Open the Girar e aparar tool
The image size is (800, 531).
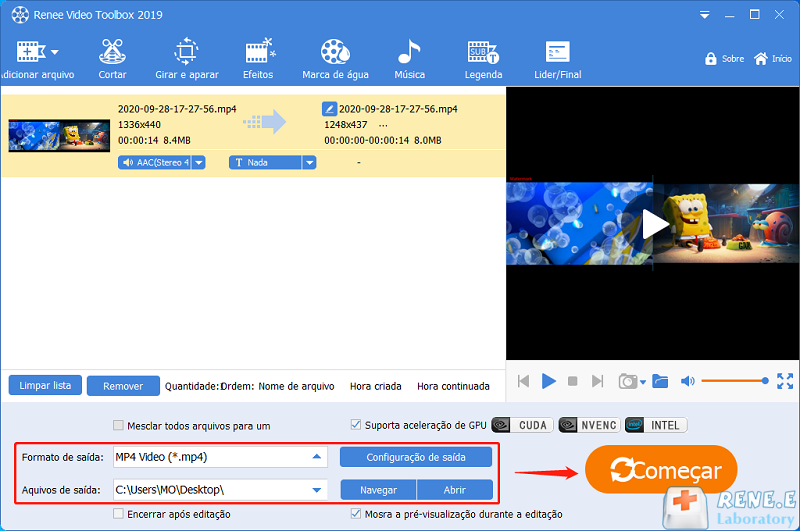click(x=187, y=60)
